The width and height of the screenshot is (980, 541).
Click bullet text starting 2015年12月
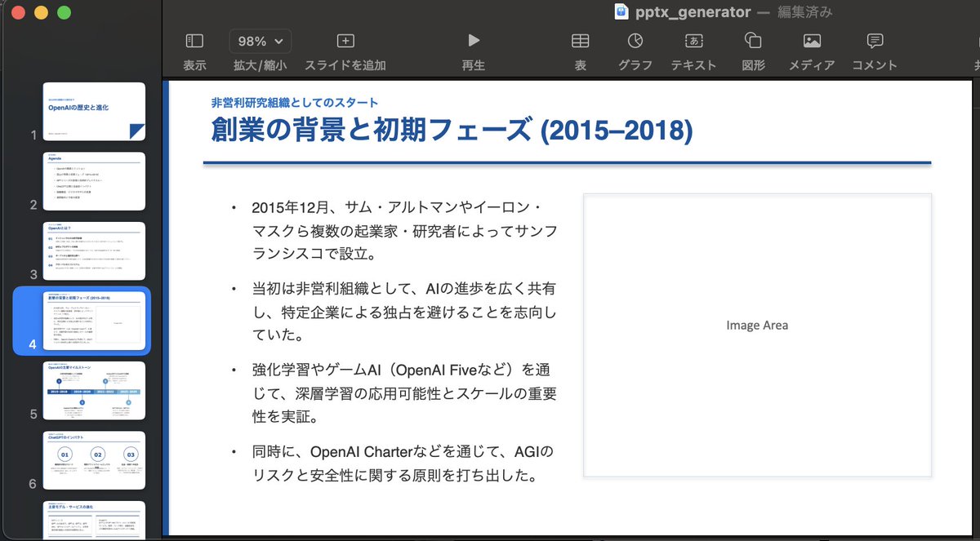click(403, 230)
